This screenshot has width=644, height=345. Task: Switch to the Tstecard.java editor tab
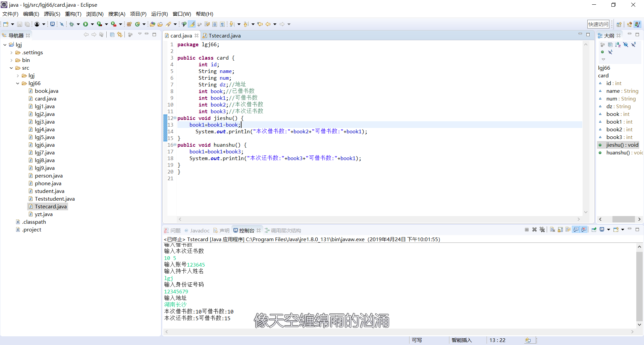click(224, 36)
